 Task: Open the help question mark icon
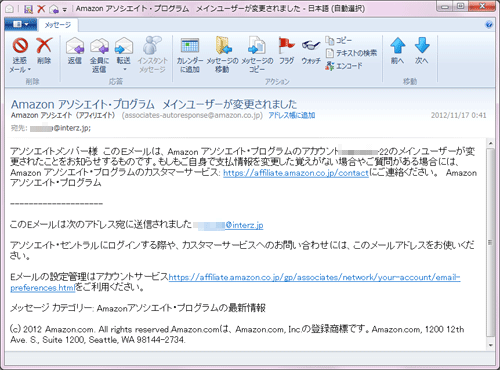click(x=489, y=25)
